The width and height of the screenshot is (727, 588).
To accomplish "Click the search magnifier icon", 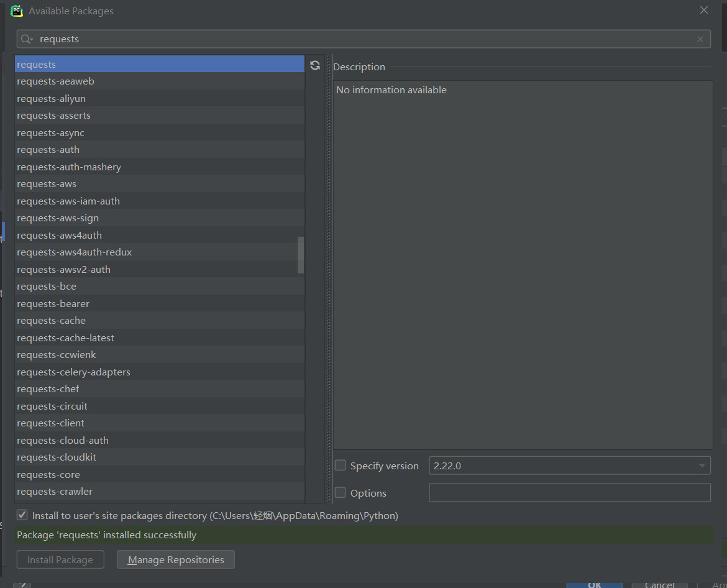I will point(27,39).
